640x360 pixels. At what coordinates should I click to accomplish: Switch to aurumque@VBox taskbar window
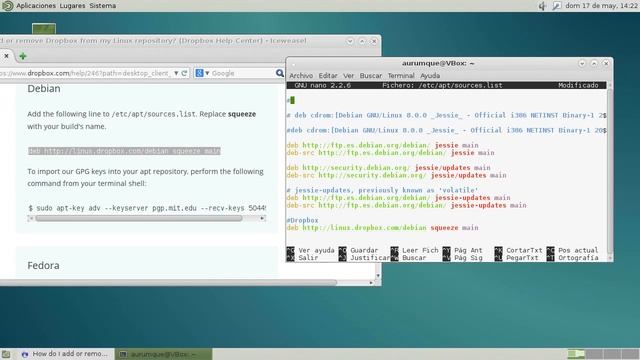click(x=164, y=354)
